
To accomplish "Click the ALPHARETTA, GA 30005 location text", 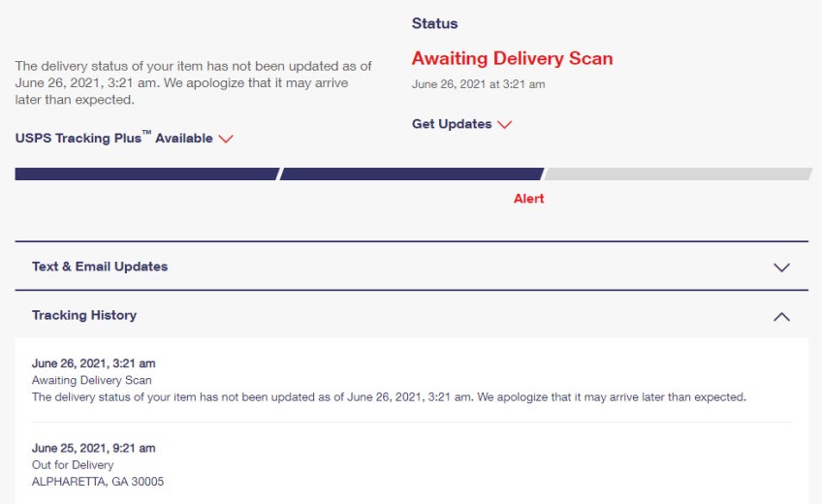I will click(x=95, y=482).
